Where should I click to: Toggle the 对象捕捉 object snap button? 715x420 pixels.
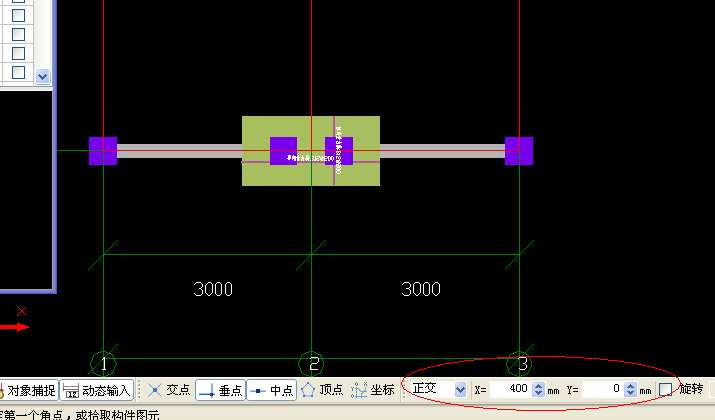[x=29, y=390]
